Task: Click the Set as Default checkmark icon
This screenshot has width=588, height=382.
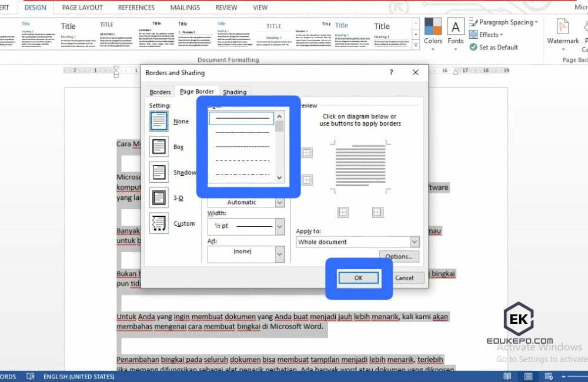Action: 473,47
